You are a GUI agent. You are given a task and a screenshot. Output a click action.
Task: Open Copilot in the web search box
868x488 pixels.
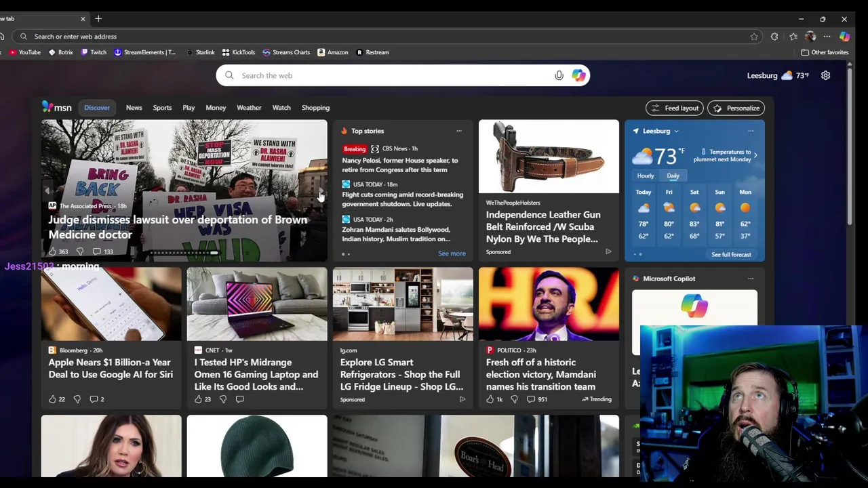578,75
